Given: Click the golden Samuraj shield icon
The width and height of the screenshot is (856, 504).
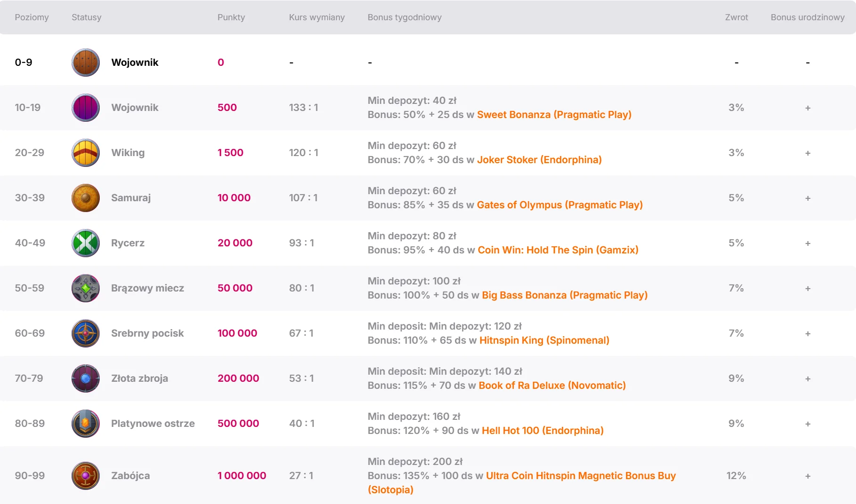Looking at the screenshot, I should pyautogui.click(x=86, y=198).
